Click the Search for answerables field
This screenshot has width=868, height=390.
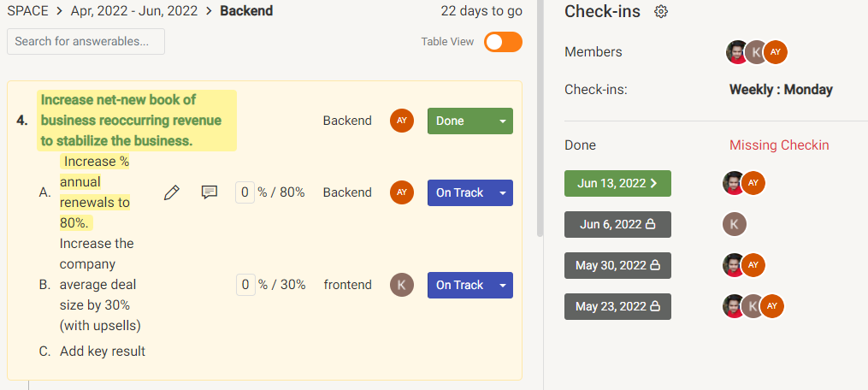point(86,41)
